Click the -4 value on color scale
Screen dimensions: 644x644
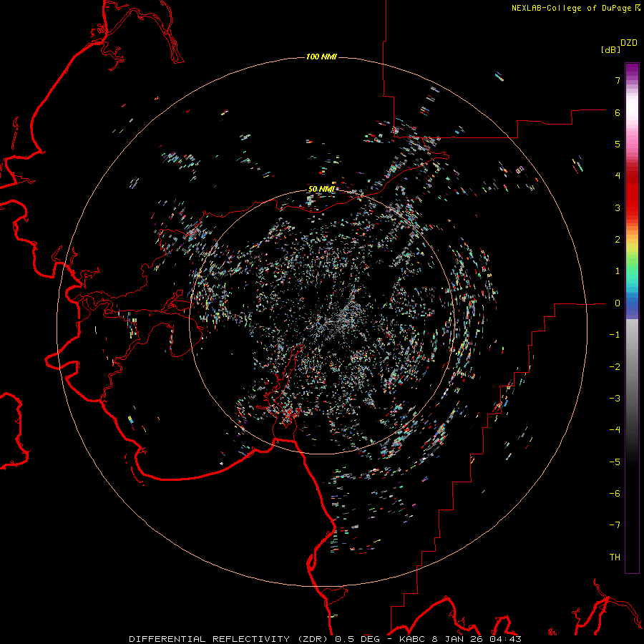point(615,430)
